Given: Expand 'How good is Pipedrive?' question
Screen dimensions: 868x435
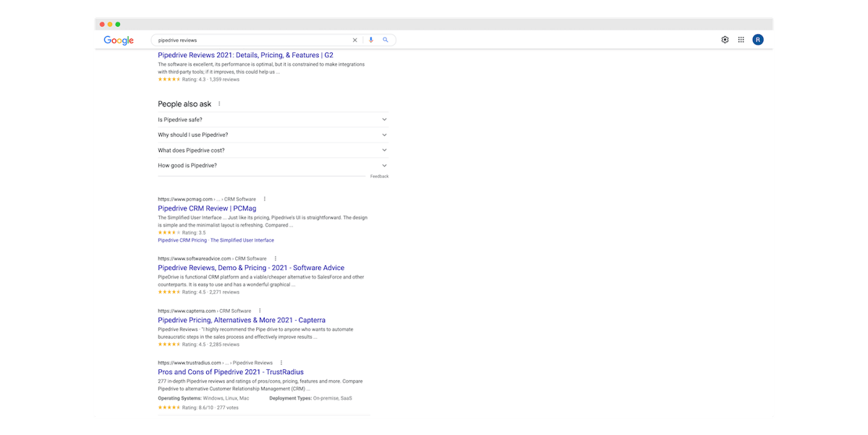Looking at the screenshot, I should point(273,166).
